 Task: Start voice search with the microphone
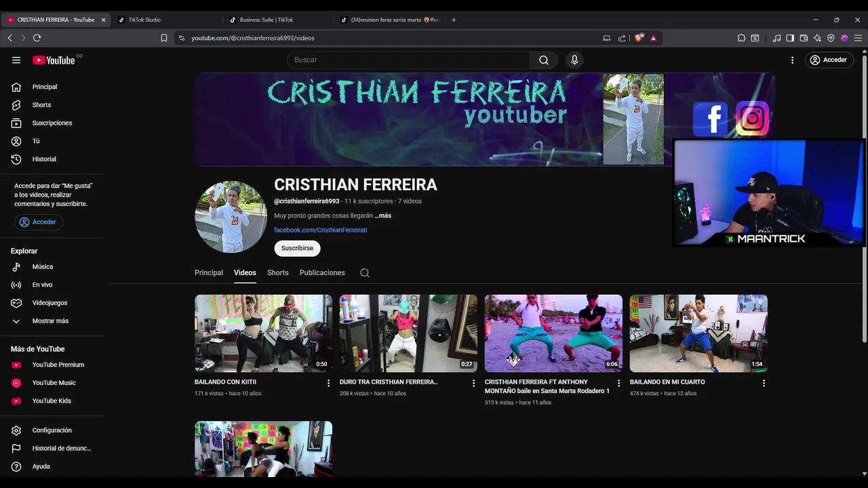point(574,60)
